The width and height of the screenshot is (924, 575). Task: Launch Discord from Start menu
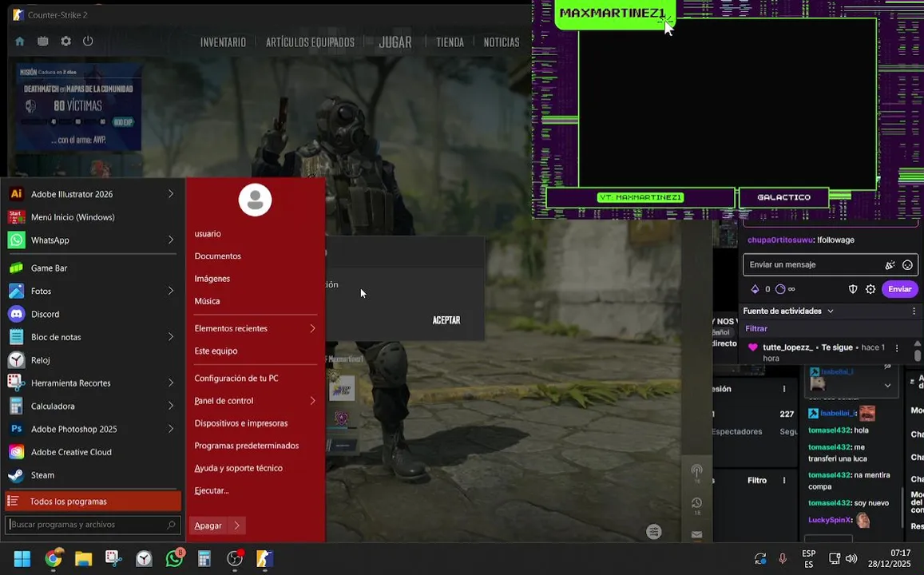(x=91, y=314)
